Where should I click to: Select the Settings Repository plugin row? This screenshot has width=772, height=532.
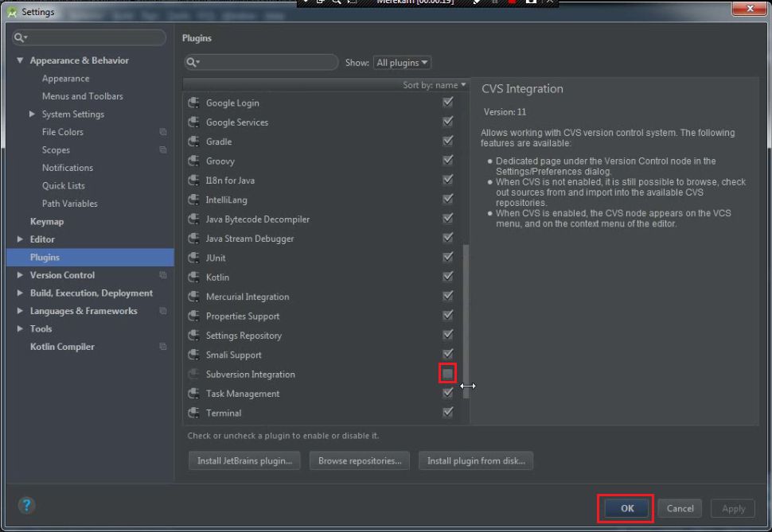click(322, 335)
